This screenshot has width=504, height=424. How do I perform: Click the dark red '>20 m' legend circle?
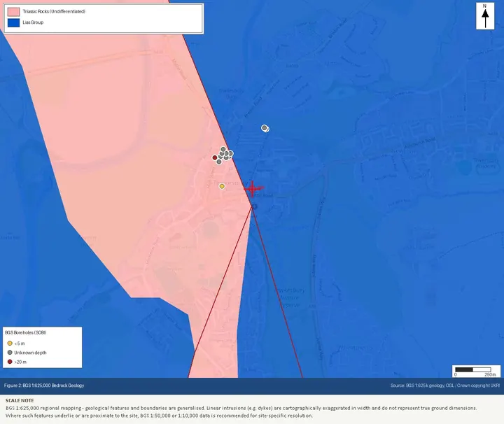pos(10,362)
